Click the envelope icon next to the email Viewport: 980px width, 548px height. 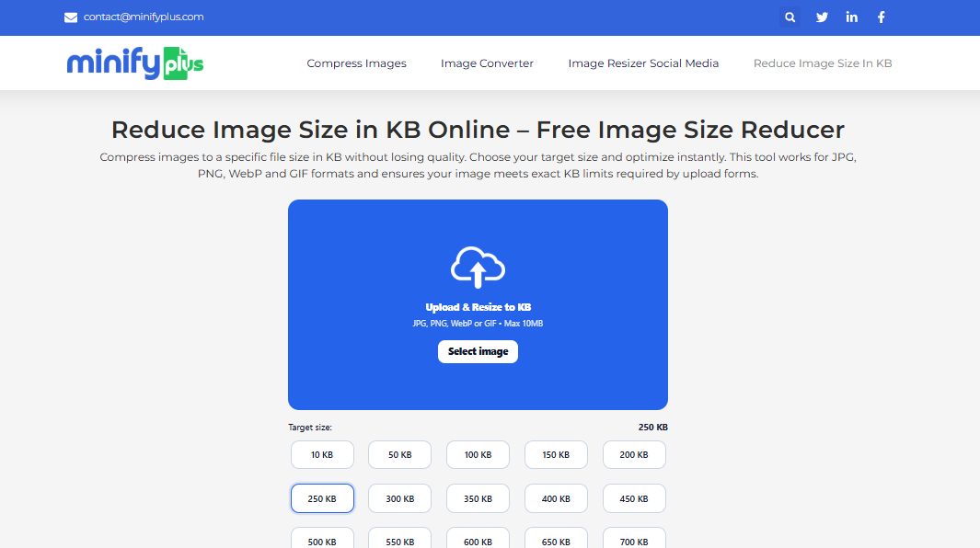(69, 17)
